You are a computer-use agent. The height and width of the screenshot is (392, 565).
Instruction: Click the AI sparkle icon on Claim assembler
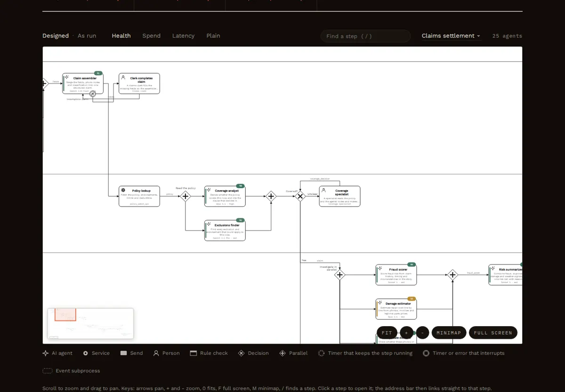(x=67, y=77)
